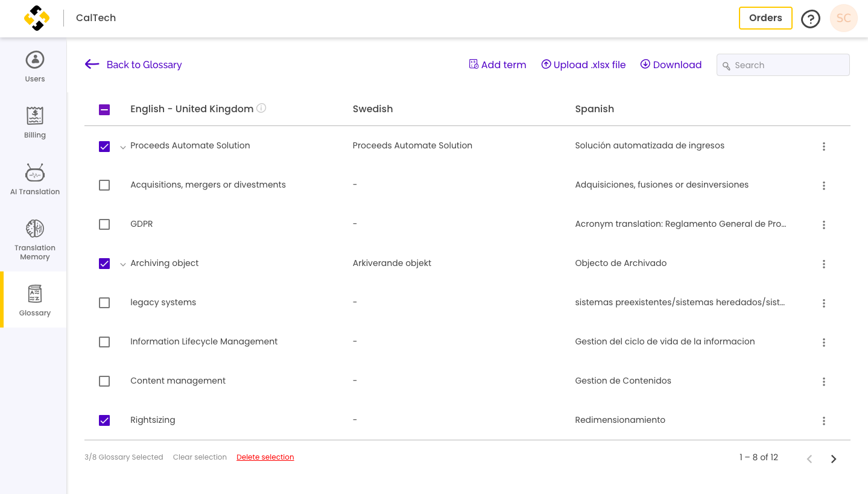Click Download glossary link

[671, 65]
